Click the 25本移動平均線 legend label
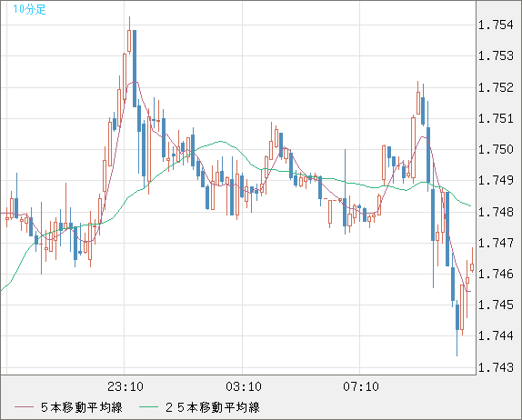The image size is (522, 420). (213, 407)
